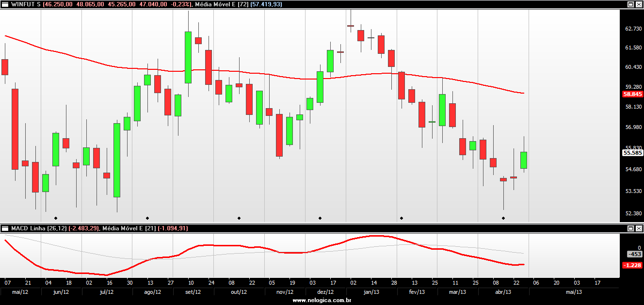Click the 06 date tick label
Image resolution: width=644 pixels, height=305 pixels.
point(536,282)
